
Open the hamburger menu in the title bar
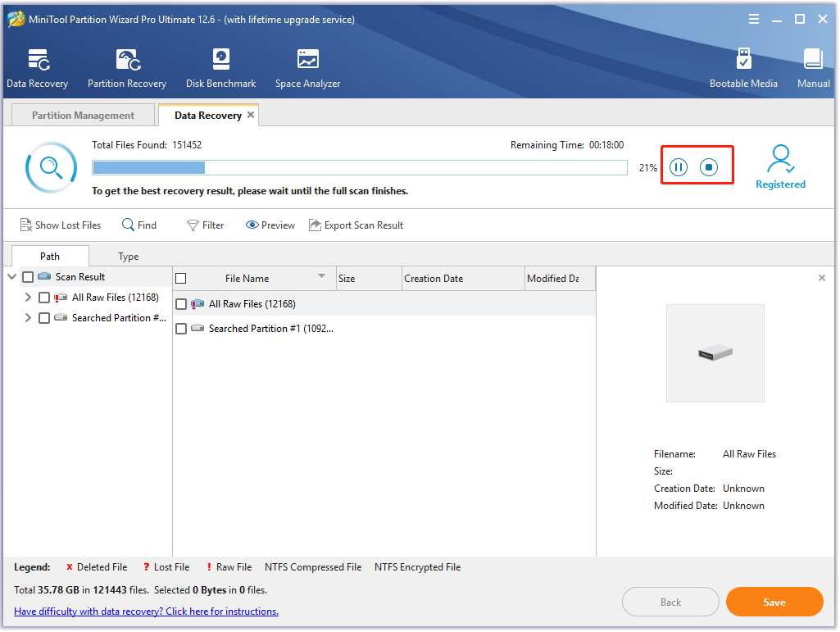[754, 20]
